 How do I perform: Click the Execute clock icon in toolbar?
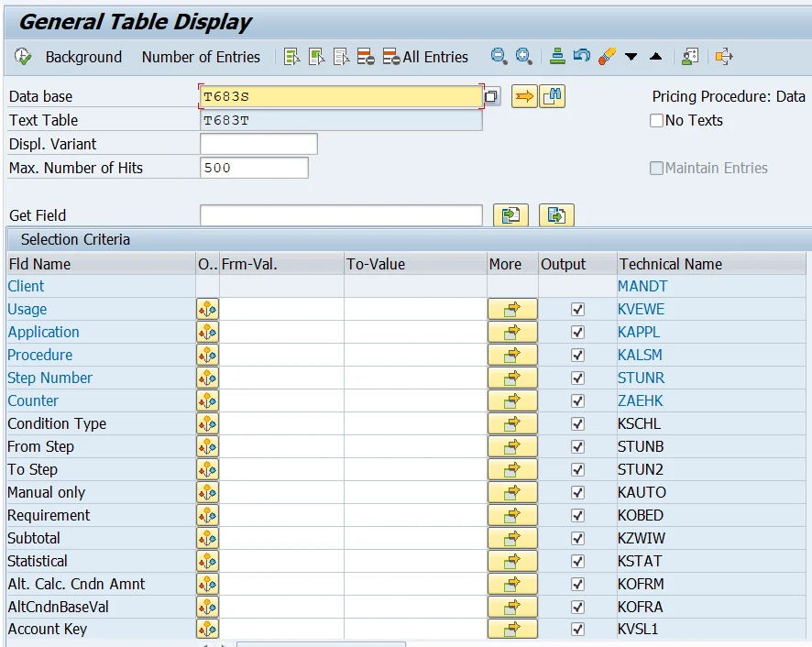click(23, 57)
